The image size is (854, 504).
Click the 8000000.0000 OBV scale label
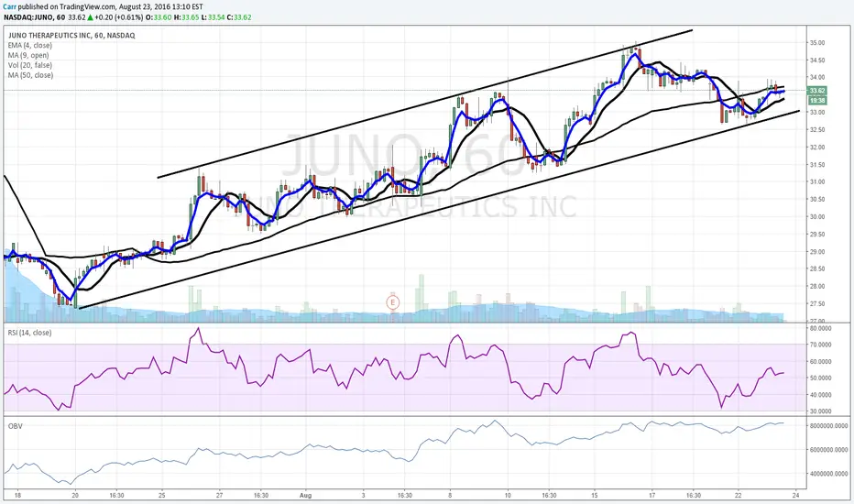coord(828,426)
